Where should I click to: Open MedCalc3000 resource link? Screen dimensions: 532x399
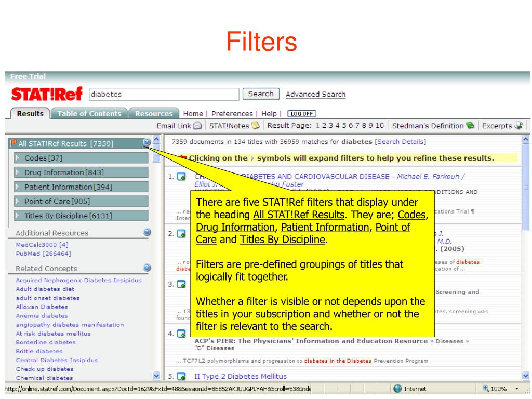pyautogui.click(x=42, y=245)
